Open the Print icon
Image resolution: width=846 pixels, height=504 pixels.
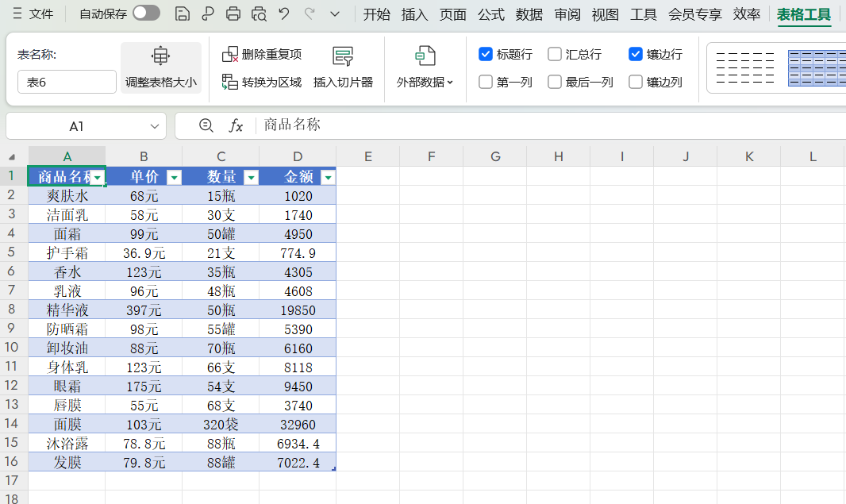click(x=232, y=14)
